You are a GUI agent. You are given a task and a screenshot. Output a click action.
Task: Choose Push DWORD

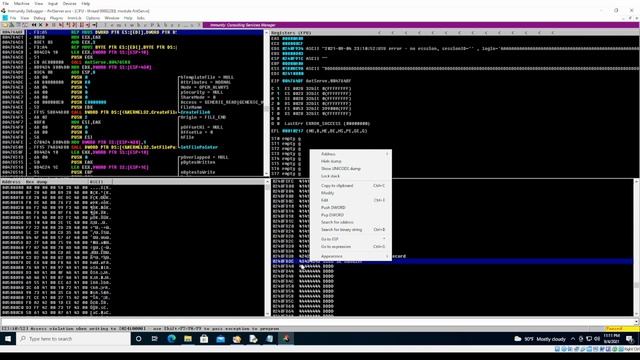pyautogui.click(x=351, y=208)
